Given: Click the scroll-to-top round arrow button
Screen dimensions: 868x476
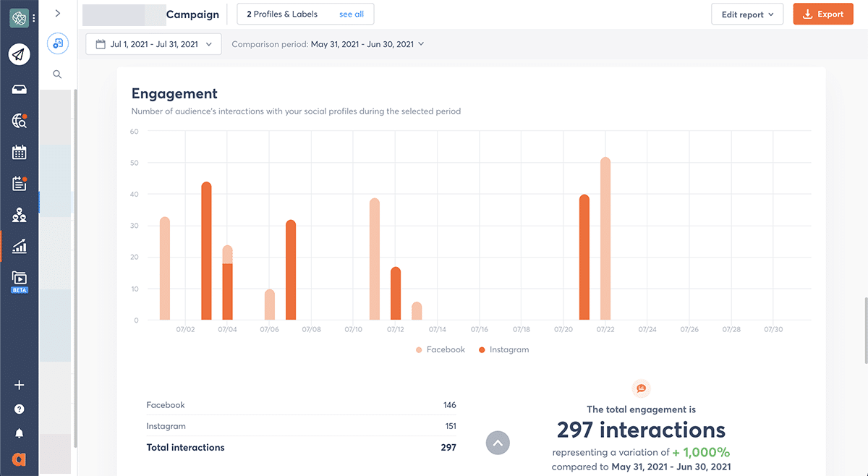Looking at the screenshot, I should tap(498, 443).
